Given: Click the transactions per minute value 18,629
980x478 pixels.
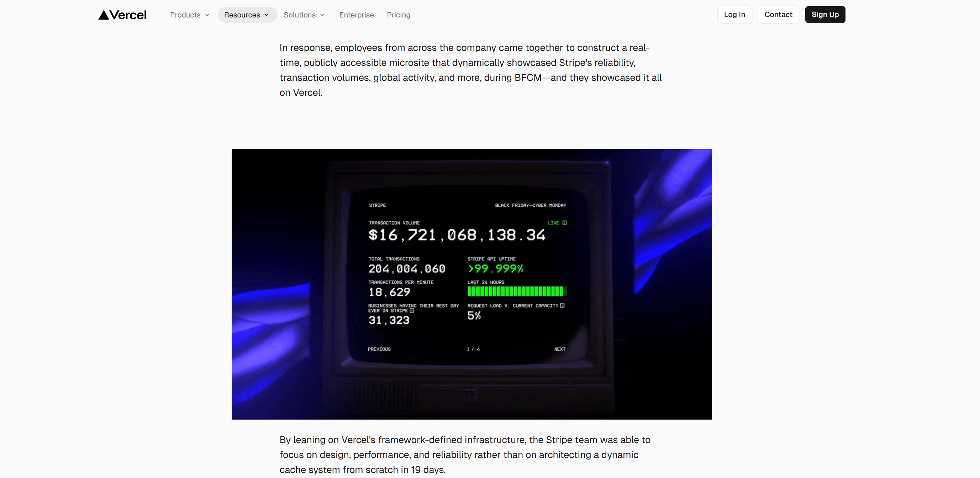Looking at the screenshot, I should (389, 292).
